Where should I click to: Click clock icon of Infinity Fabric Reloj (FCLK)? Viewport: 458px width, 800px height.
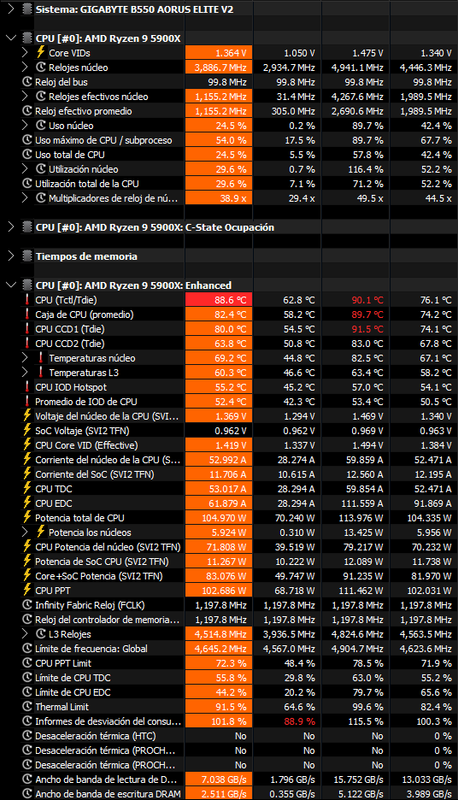27,605
